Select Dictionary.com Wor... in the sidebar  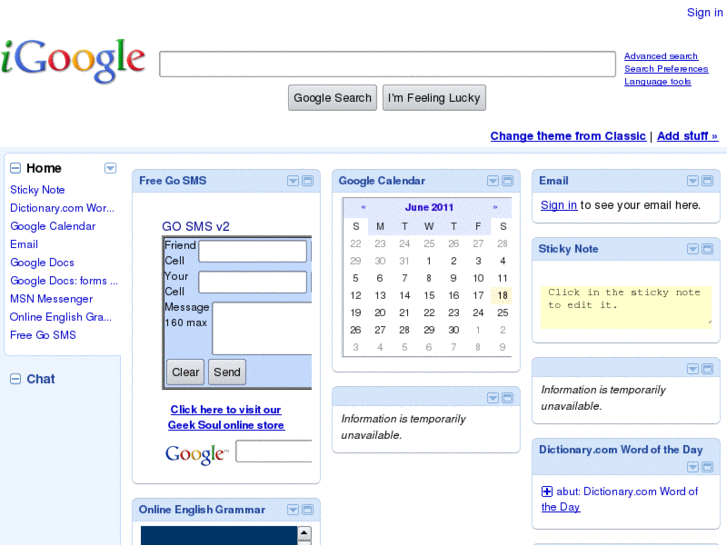[62, 208]
